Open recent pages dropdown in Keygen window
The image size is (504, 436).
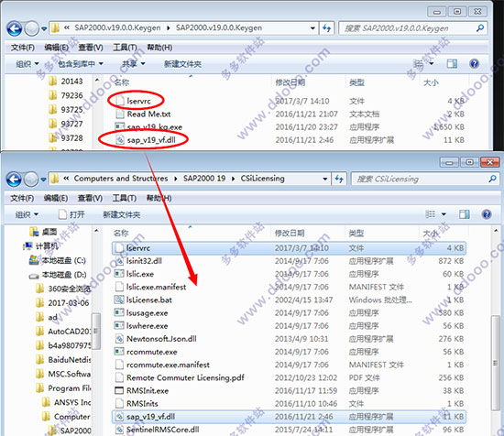(x=44, y=29)
